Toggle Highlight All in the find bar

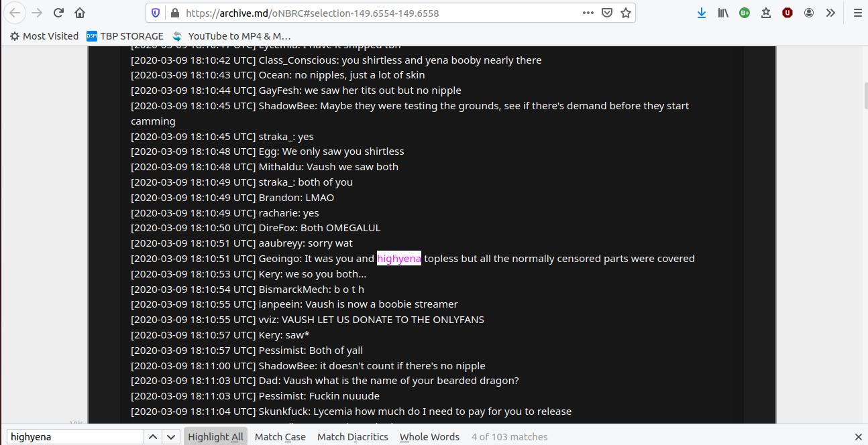[215, 437]
